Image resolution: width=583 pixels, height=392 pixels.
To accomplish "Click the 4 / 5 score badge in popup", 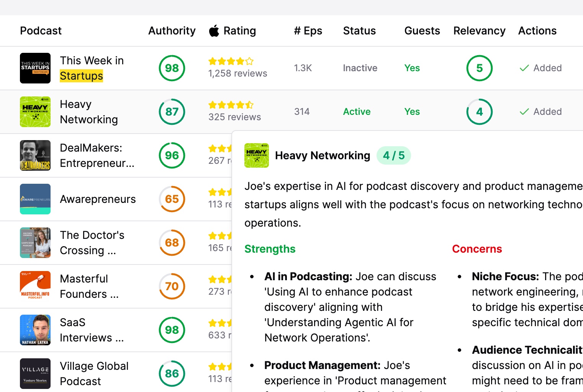I will [x=394, y=155].
